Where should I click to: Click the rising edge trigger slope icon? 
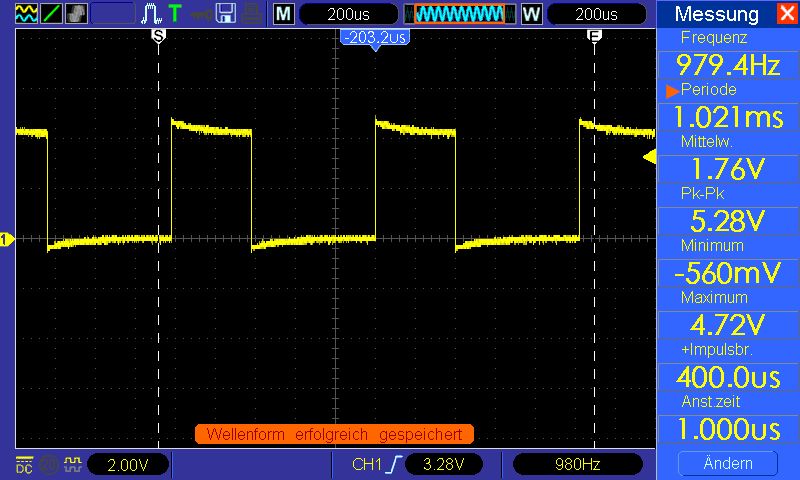(397, 464)
